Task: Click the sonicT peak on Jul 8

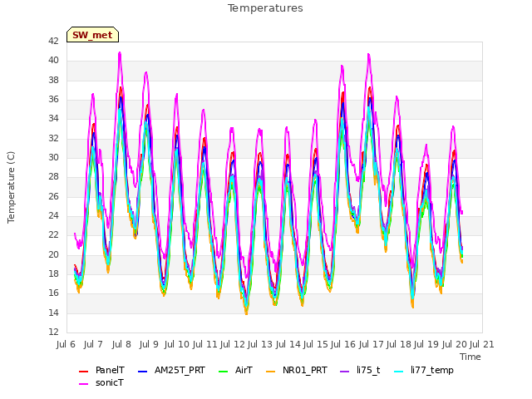Action: (x=120, y=53)
